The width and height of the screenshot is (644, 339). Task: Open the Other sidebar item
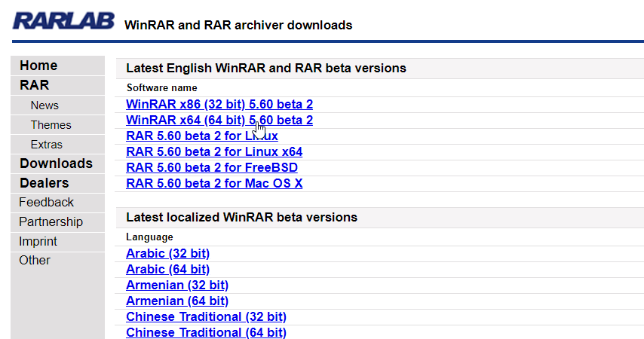tap(35, 260)
